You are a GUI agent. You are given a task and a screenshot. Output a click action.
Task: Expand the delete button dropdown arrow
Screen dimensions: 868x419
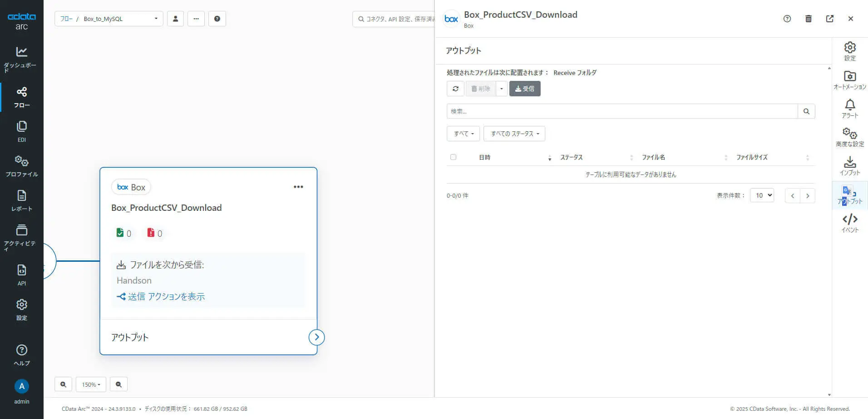pos(501,89)
